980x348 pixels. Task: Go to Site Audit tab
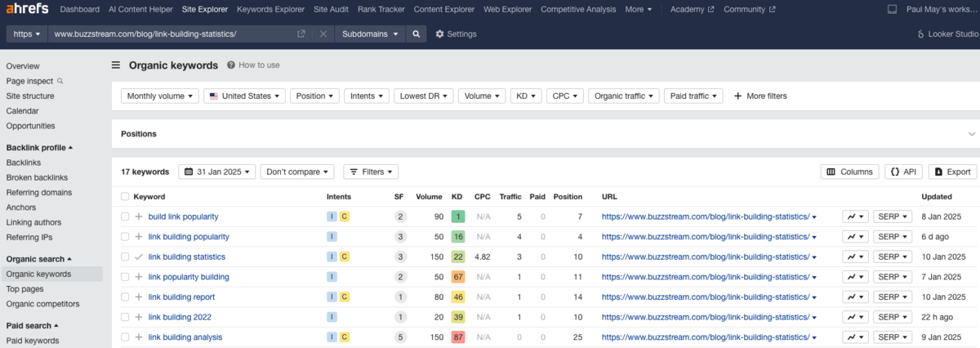point(331,10)
